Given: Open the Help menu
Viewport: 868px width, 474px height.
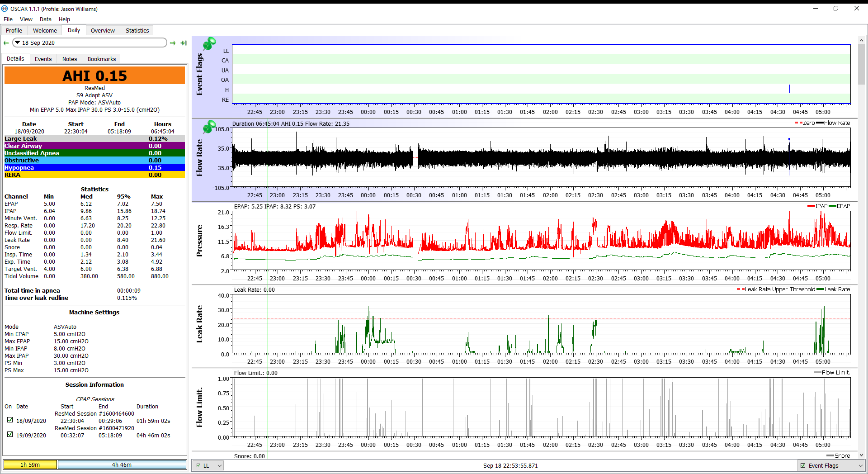Looking at the screenshot, I should pyautogui.click(x=64, y=19).
